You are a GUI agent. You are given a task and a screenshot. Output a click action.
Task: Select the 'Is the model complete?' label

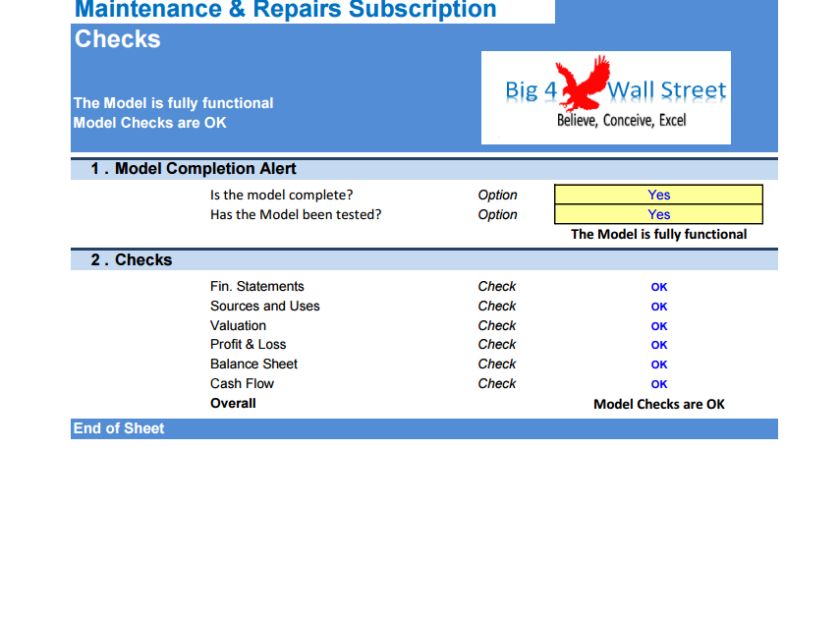pos(281,196)
